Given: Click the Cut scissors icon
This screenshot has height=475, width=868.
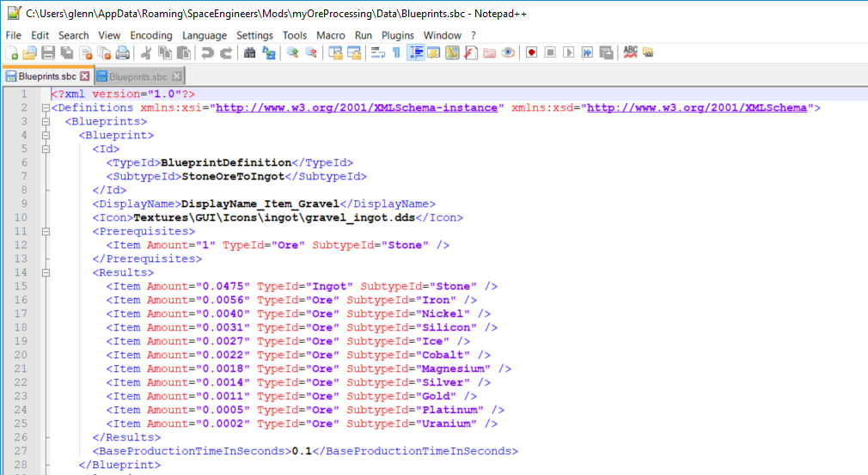Looking at the screenshot, I should click(146, 53).
